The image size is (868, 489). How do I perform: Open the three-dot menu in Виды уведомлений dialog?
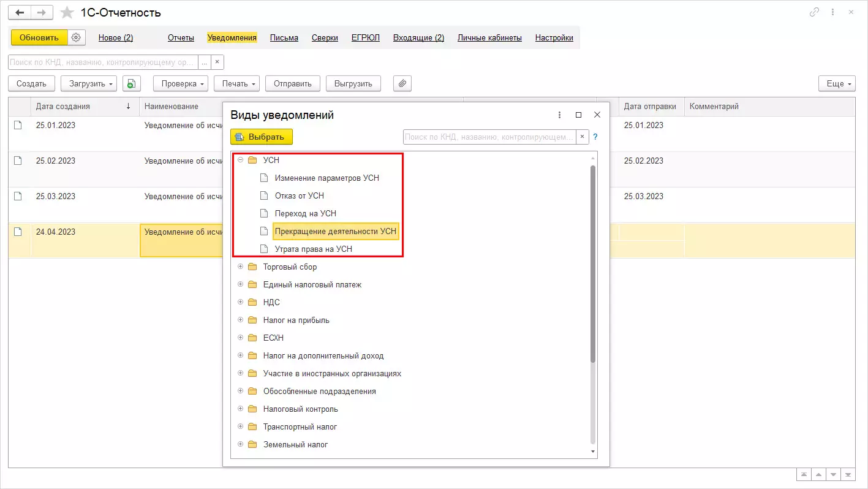pos(559,115)
